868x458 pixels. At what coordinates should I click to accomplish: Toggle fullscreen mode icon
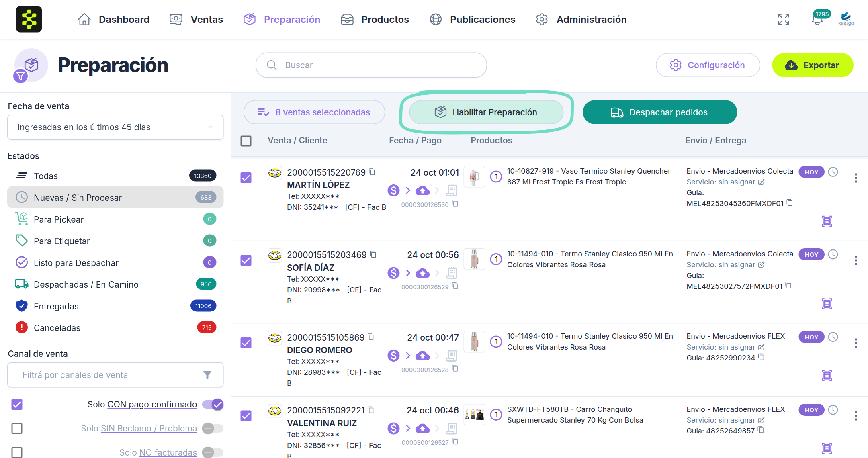pos(783,19)
